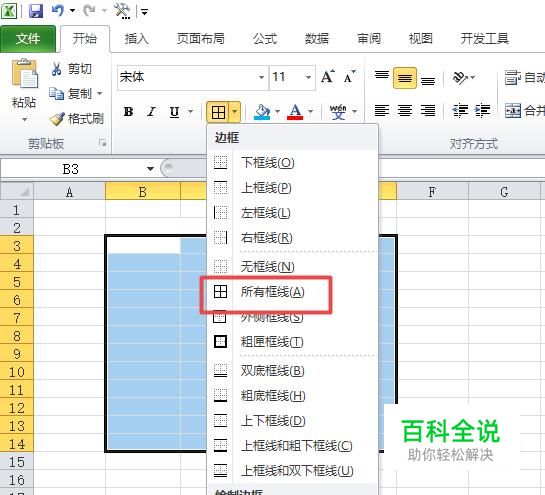The image size is (545, 495).
Task: Select 粗匣框线(T) thick box border
Action: pos(292,342)
